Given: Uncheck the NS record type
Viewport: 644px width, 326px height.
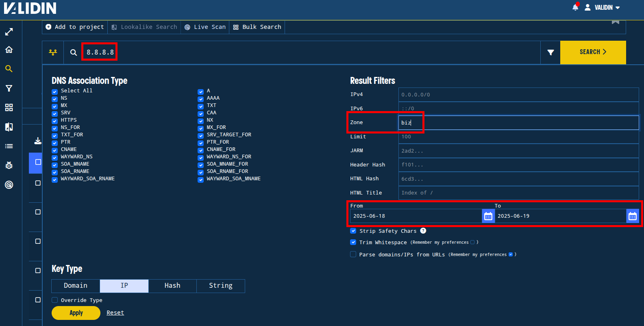Looking at the screenshot, I should pos(54,99).
